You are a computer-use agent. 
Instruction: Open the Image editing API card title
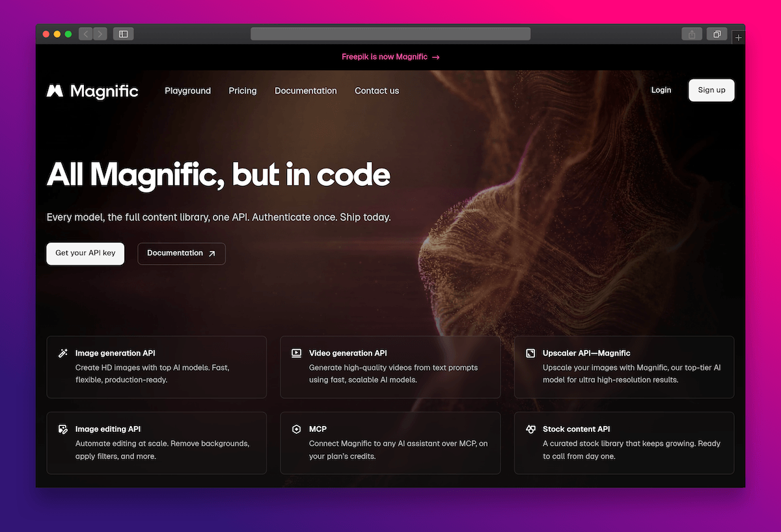(x=108, y=429)
